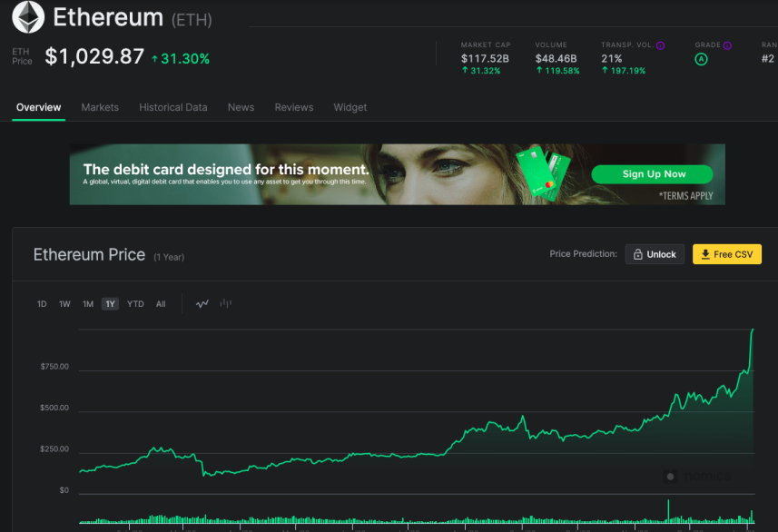Click the $1,029.87 price value
The width and height of the screenshot is (778, 532).
pos(94,56)
